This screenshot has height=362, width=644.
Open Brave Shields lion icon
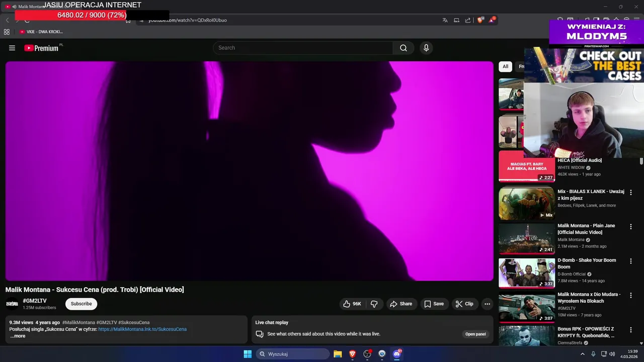coord(480,20)
